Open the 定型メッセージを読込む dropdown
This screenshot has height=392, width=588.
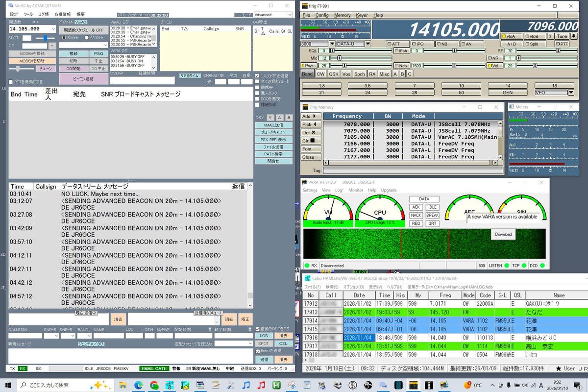(249, 344)
